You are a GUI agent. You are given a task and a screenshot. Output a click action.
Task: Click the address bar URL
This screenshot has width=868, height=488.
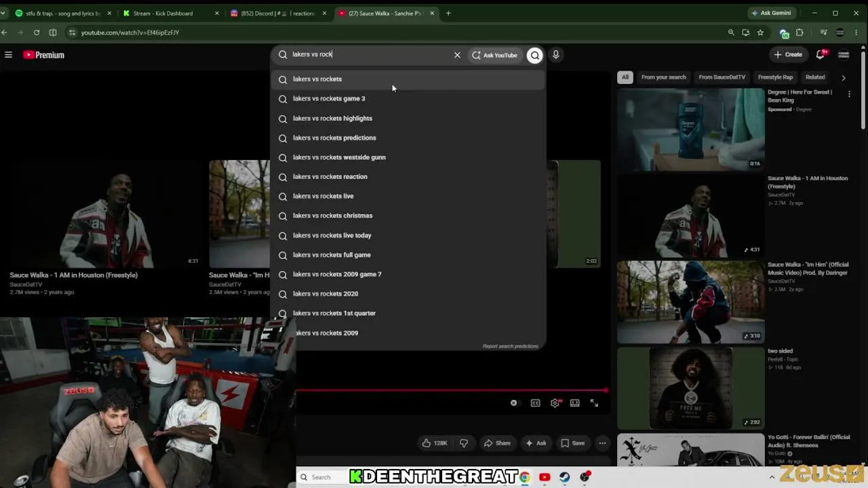click(130, 33)
